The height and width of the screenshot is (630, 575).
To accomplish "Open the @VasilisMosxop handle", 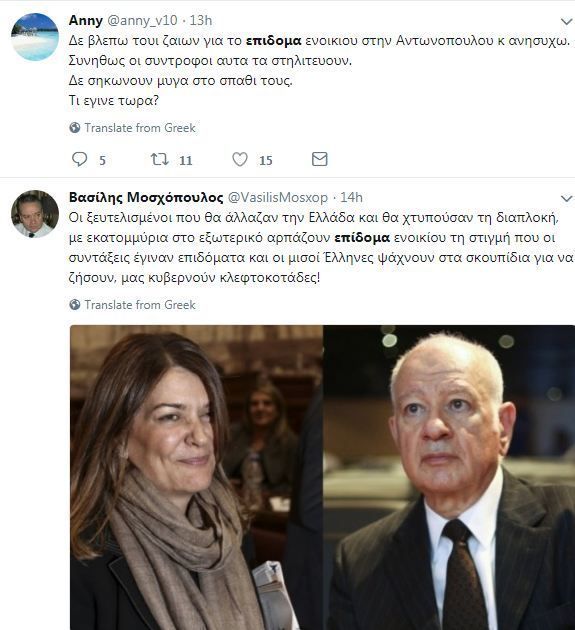I will click(x=278, y=197).
